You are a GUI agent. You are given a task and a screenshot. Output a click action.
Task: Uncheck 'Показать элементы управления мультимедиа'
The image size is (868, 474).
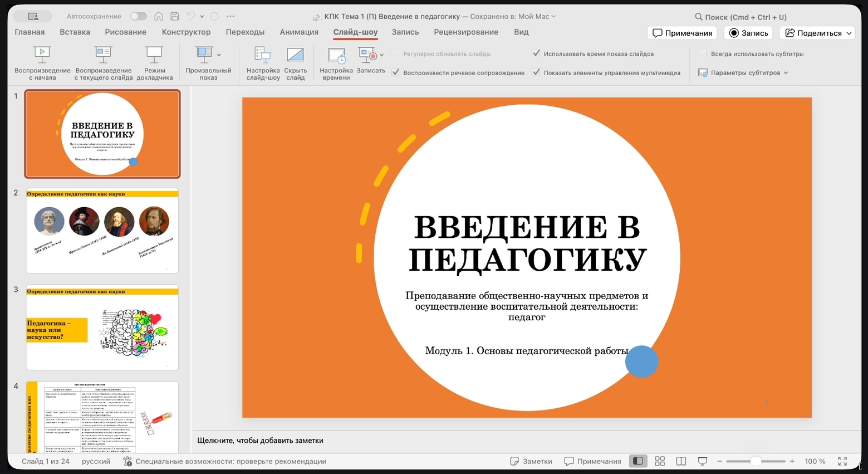(536, 72)
